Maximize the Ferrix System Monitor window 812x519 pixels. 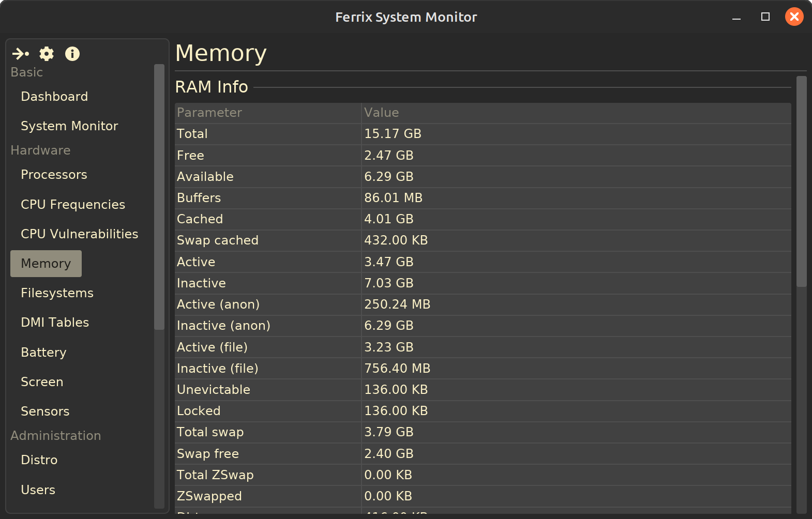(765, 17)
